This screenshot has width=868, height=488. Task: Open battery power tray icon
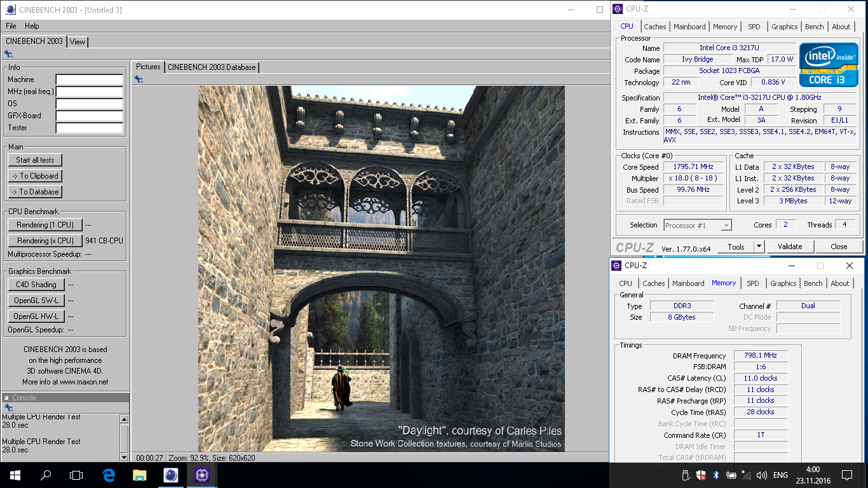tap(731, 475)
